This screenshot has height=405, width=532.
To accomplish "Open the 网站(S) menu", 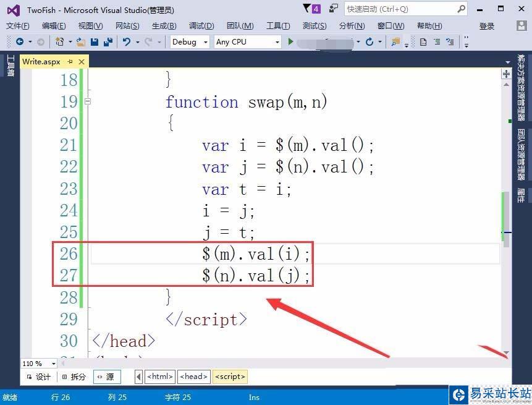I will [127, 26].
